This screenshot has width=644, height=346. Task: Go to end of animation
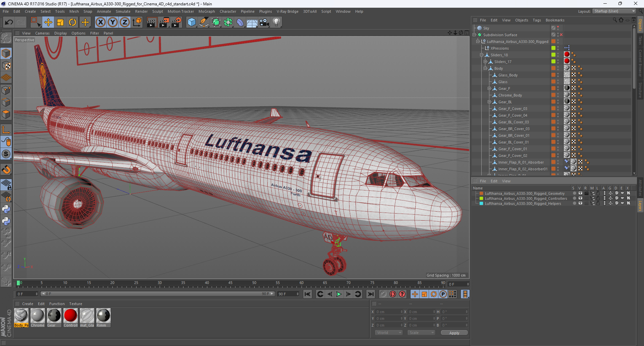coord(371,294)
